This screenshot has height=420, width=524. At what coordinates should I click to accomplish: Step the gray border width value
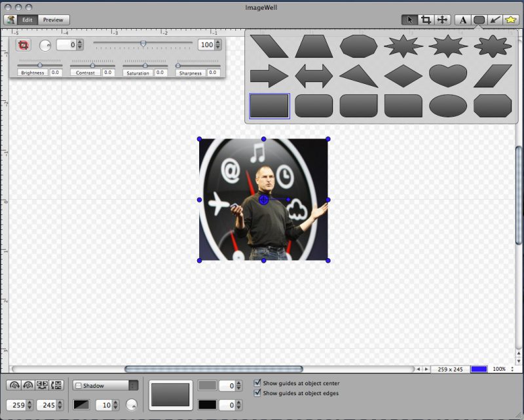[x=238, y=385]
